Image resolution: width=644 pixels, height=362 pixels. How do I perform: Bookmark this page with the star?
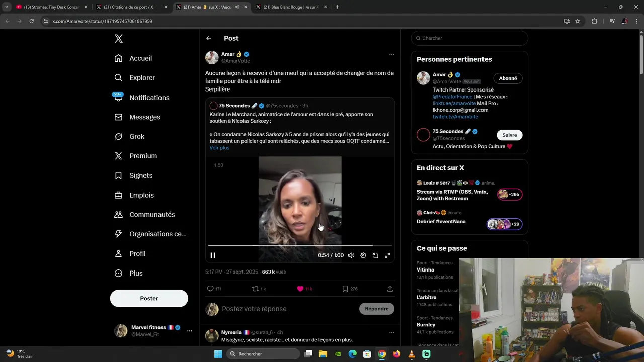(578, 21)
